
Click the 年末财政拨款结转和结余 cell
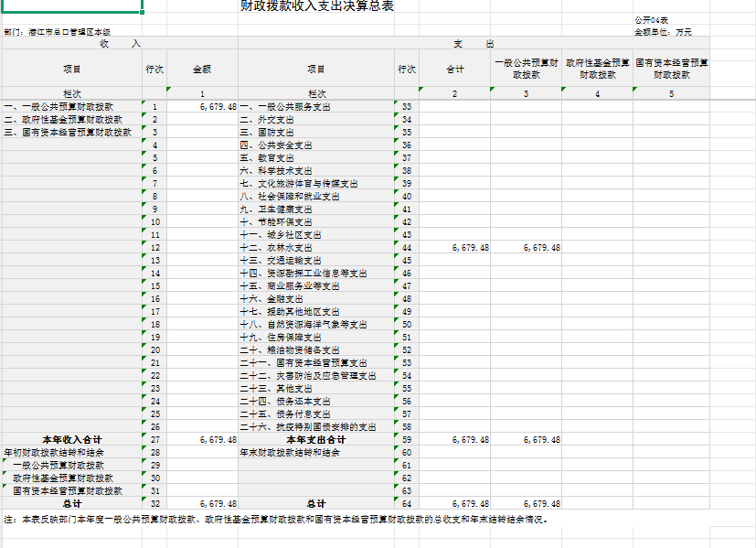[x=290, y=453]
